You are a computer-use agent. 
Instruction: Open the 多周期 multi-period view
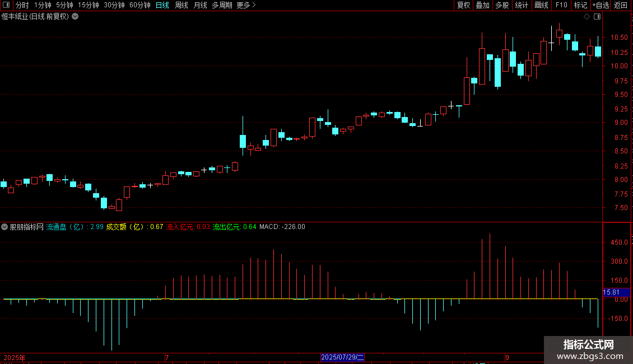[222, 5]
